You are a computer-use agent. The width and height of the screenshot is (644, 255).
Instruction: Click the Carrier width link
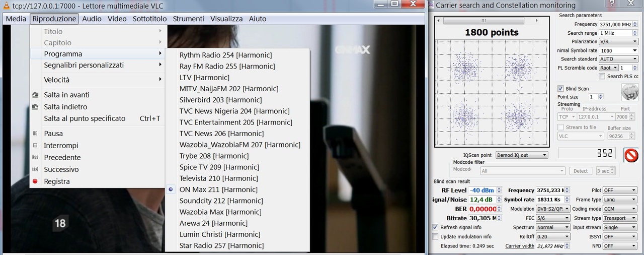pos(520,246)
